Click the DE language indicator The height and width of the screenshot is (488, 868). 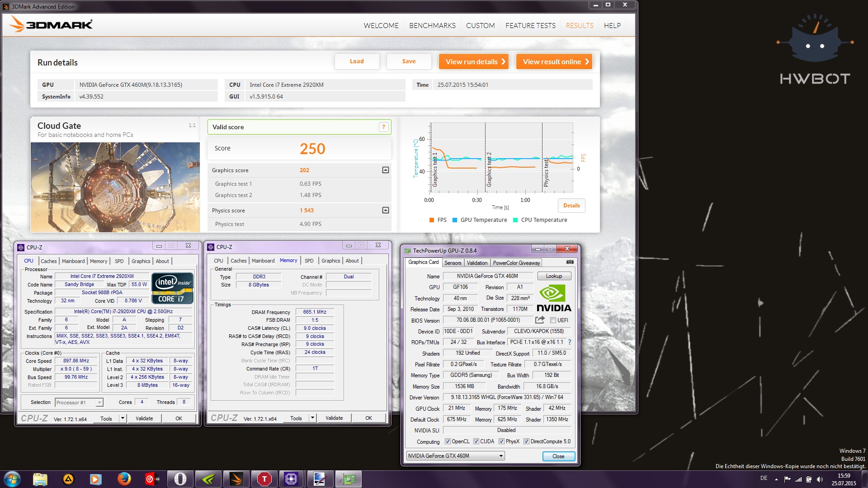pyautogui.click(x=764, y=478)
